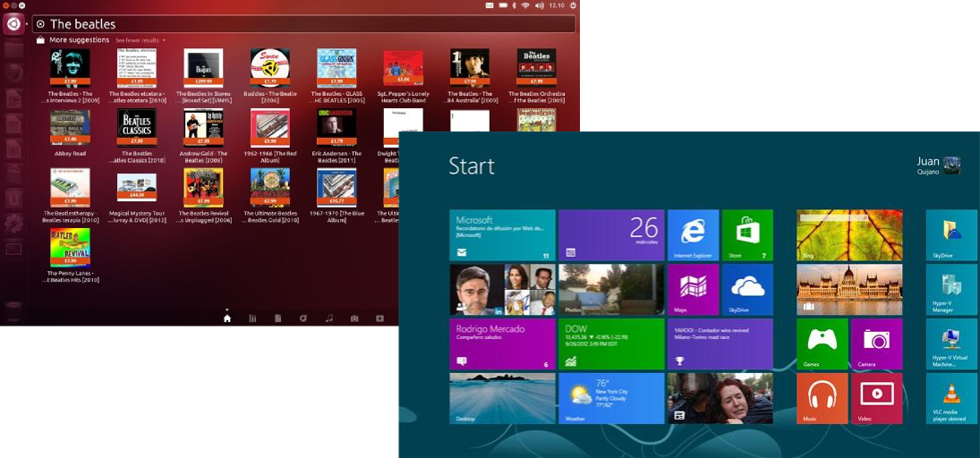Open the Photos tile

tap(611, 289)
